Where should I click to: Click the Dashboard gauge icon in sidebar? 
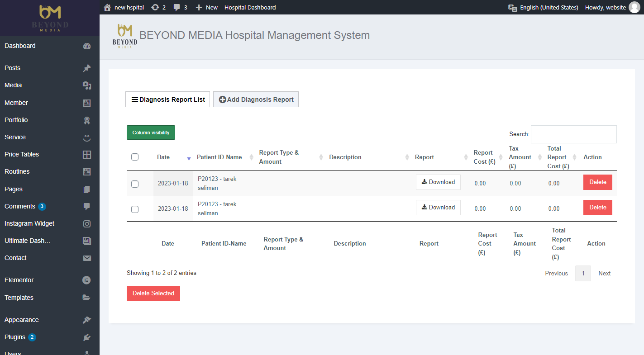(87, 46)
